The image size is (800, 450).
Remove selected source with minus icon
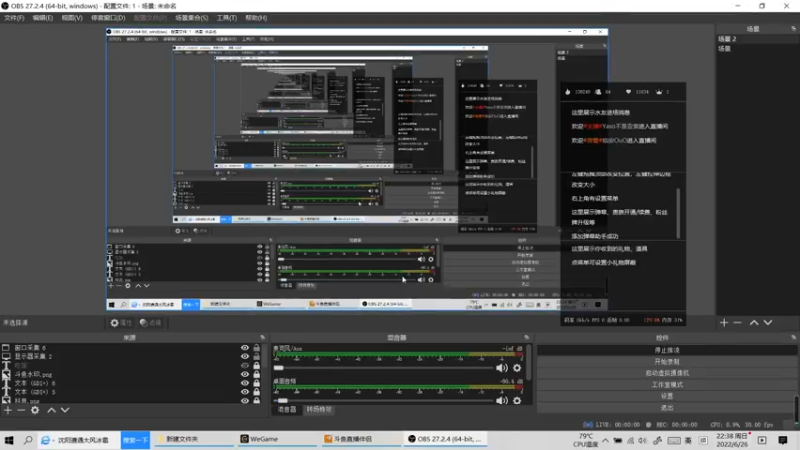coord(21,410)
